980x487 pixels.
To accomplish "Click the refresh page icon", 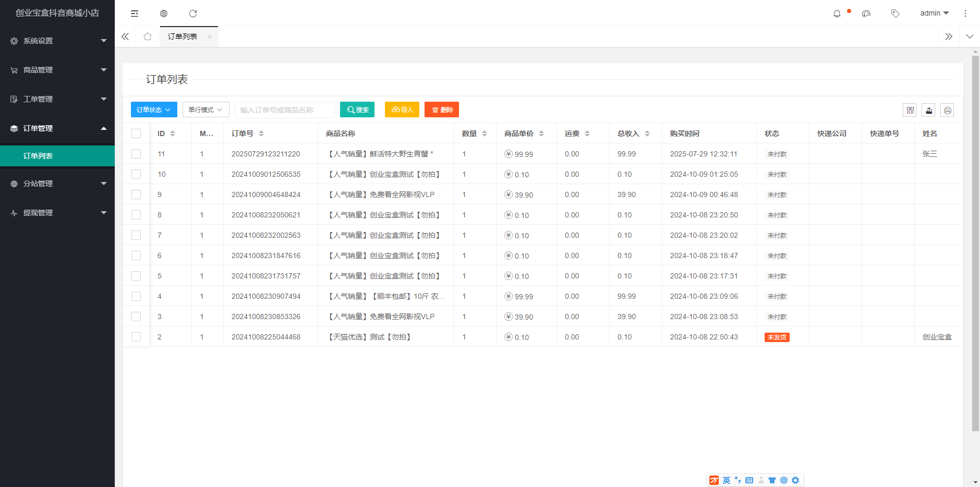I will (x=193, y=14).
